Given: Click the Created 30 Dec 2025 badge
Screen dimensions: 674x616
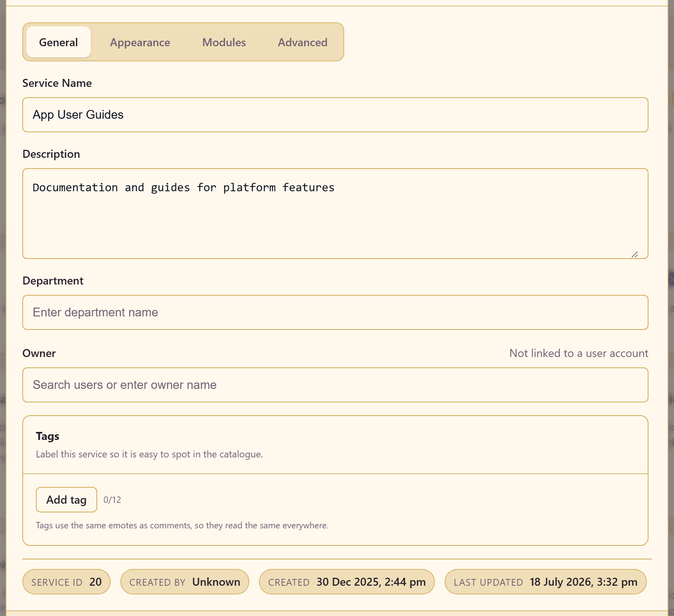Looking at the screenshot, I should click(x=347, y=582).
